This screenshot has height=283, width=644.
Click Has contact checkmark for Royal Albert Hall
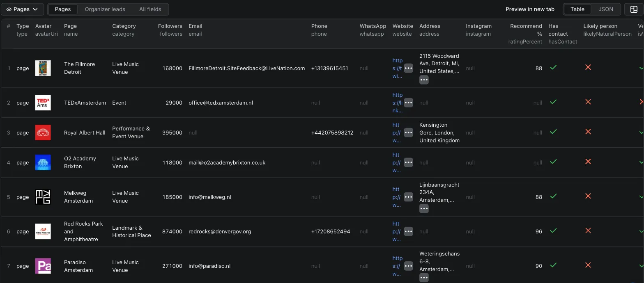pos(553,132)
